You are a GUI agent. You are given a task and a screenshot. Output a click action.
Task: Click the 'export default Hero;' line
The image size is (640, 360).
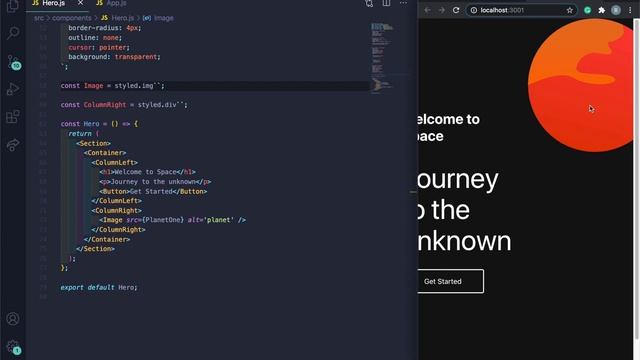99,287
